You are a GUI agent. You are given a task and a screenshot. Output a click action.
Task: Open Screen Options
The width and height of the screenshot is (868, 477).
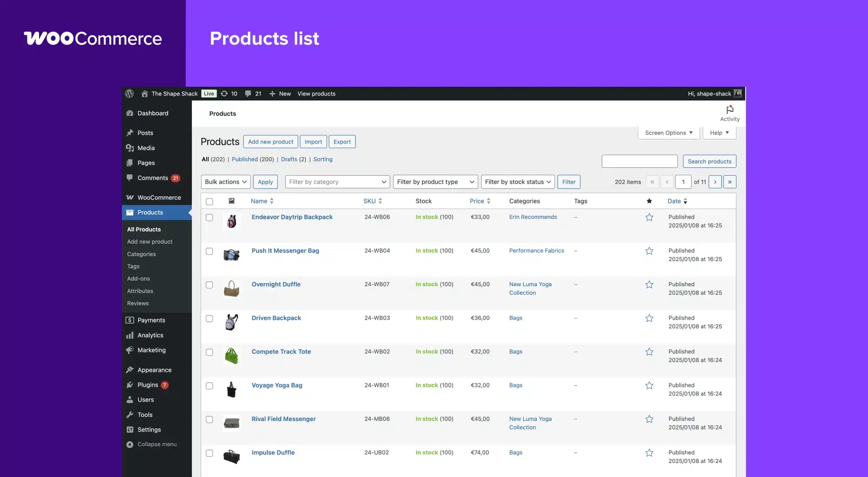(668, 133)
